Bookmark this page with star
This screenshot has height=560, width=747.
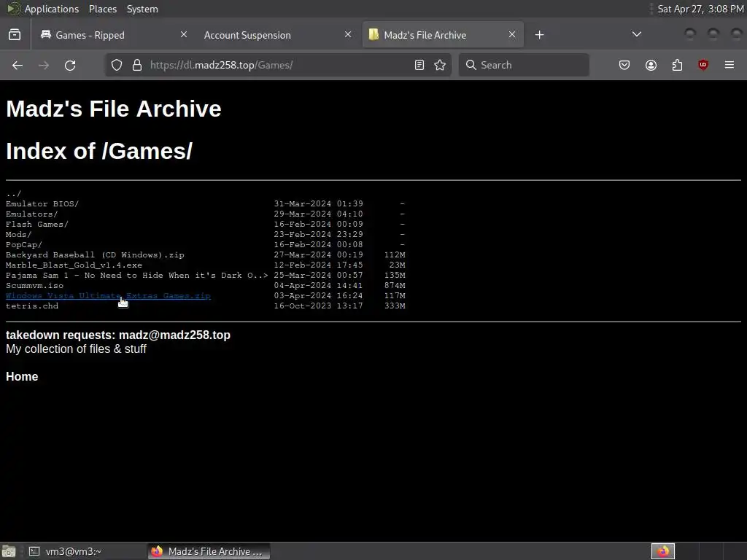(x=440, y=65)
